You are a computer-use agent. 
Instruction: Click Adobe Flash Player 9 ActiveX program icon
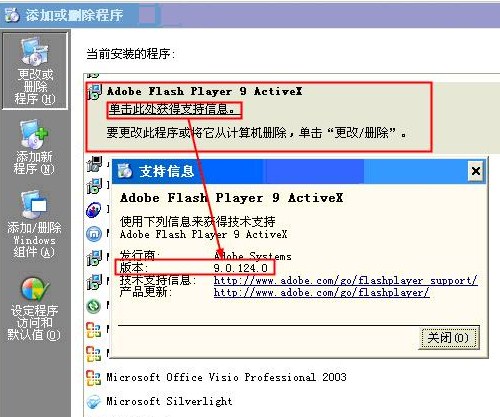click(x=94, y=92)
